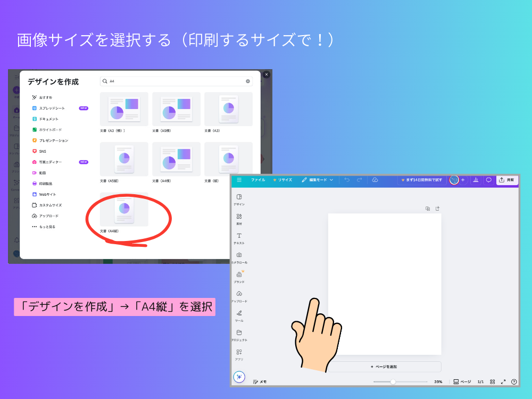Click the undo arrow icon
This screenshot has height=399, width=532.
(x=346, y=180)
